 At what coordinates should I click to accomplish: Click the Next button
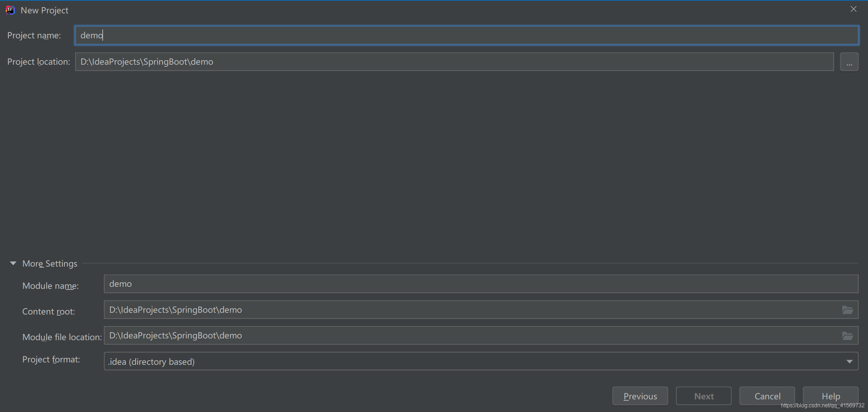pos(703,396)
